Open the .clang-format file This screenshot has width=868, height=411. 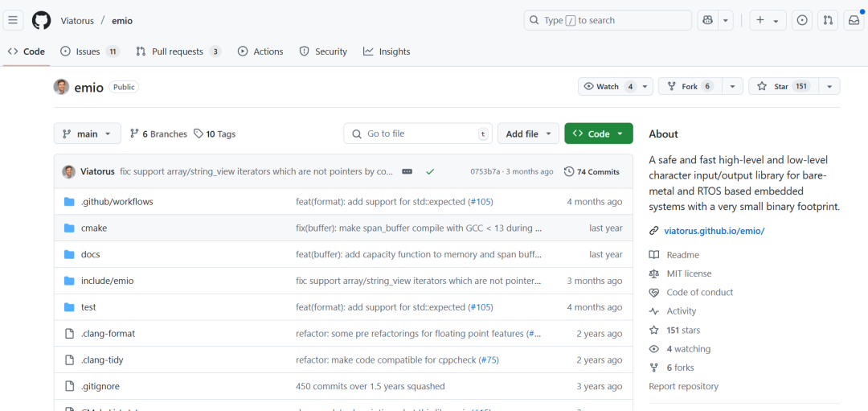[108, 334]
